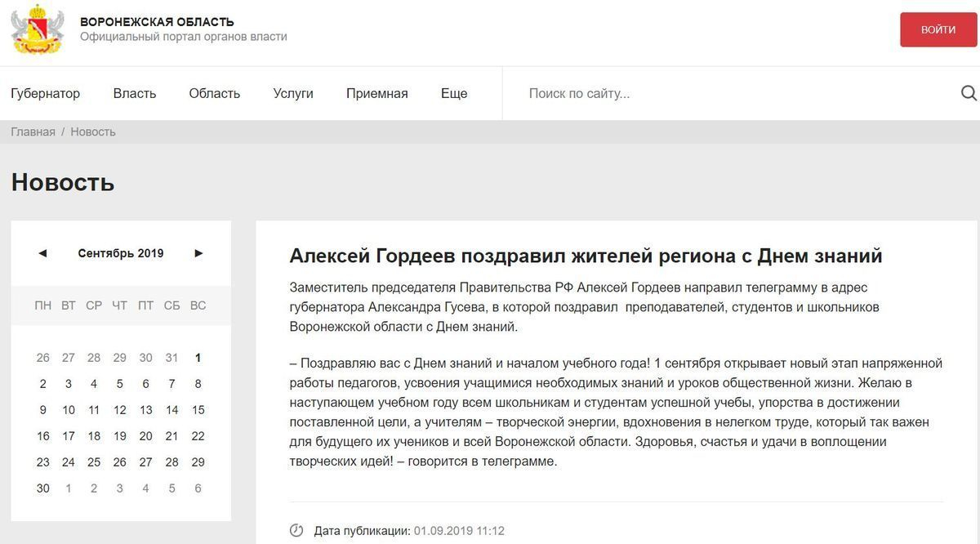
Task: Select calendar date 22
Action: pyautogui.click(x=198, y=436)
